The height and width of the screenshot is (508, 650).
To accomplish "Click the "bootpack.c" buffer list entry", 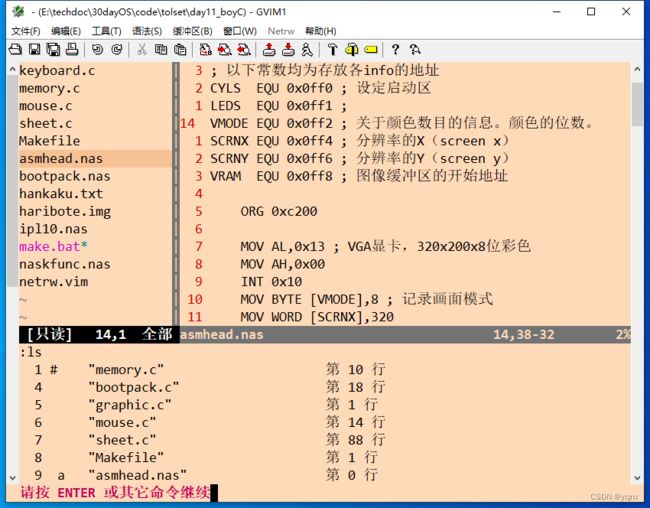I will tap(133, 387).
